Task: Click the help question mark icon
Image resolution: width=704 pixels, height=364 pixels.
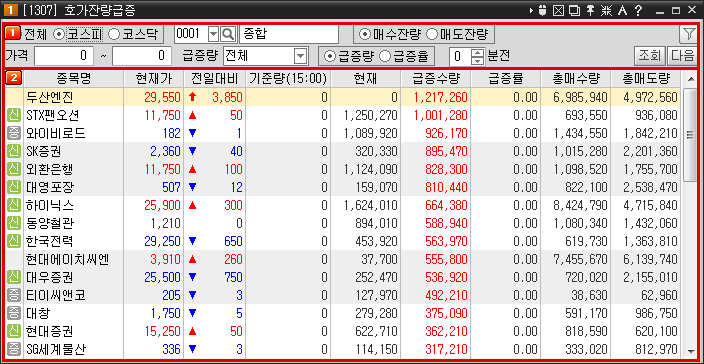Action: click(x=639, y=10)
